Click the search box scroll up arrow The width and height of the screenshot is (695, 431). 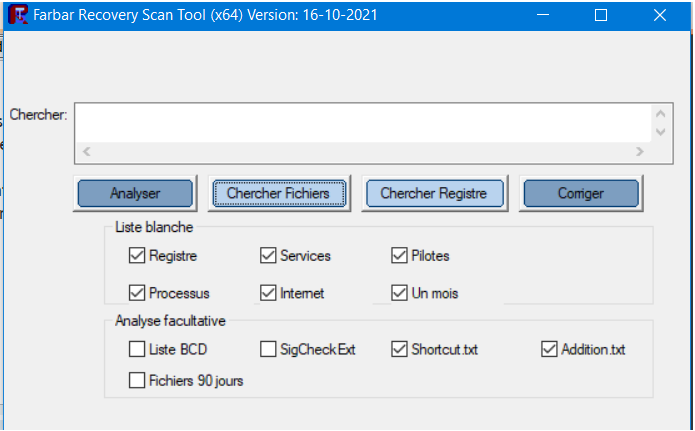660,114
